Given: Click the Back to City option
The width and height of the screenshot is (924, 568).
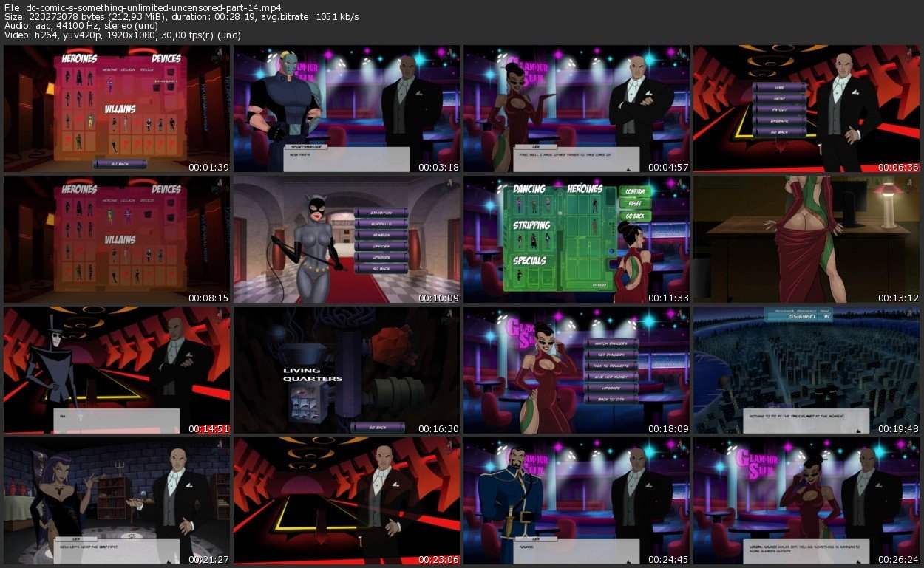Looking at the screenshot, I should click(x=611, y=399).
